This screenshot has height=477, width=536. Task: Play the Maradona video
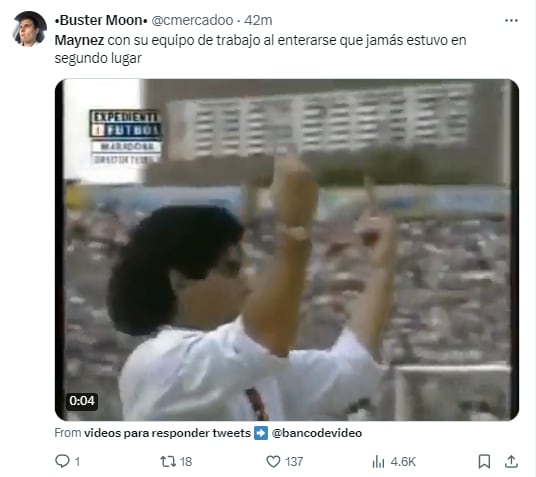[x=287, y=250]
